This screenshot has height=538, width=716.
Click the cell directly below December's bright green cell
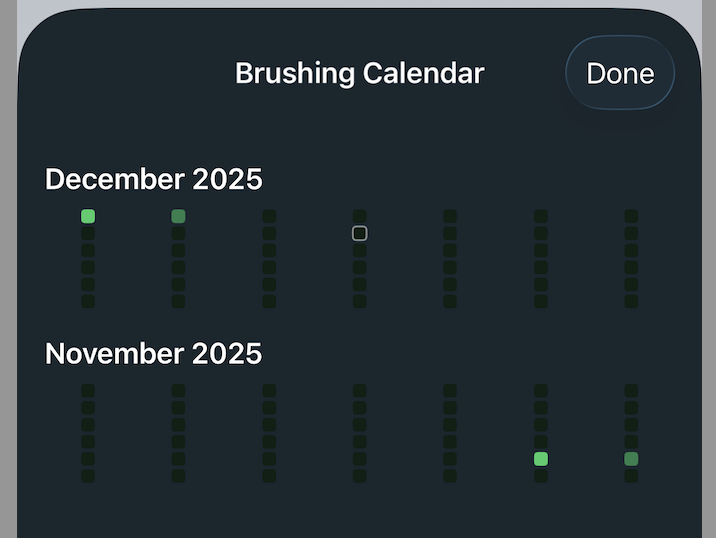[x=88, y=233]
